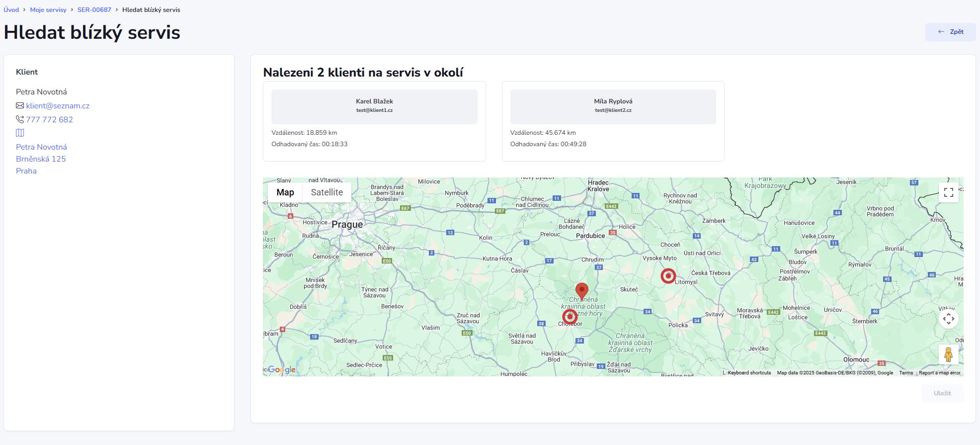Click the phone handset icon
The height and width of the screenshot is (445, 980).
coord(20,119)
